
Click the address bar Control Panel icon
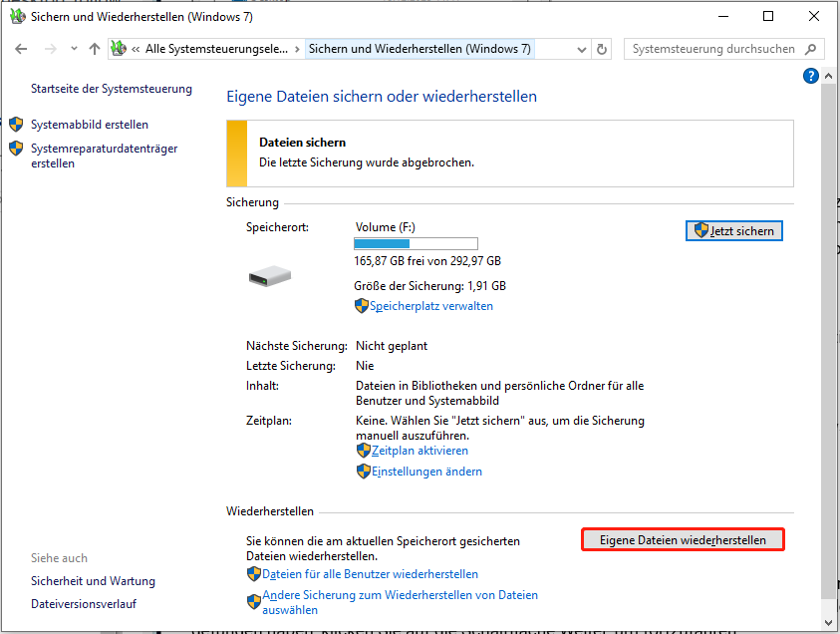coord(119,49)
